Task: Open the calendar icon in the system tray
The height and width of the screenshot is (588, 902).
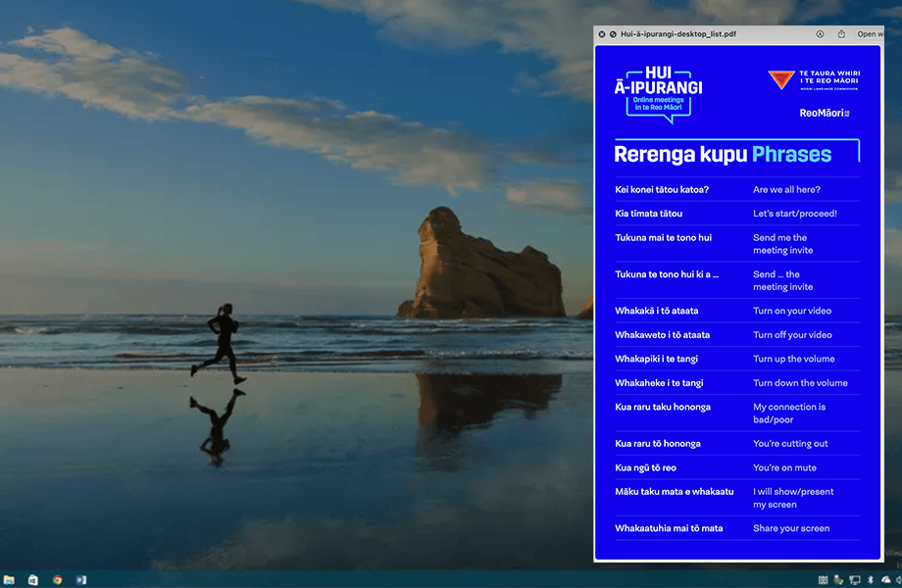Action: [824, 580]
